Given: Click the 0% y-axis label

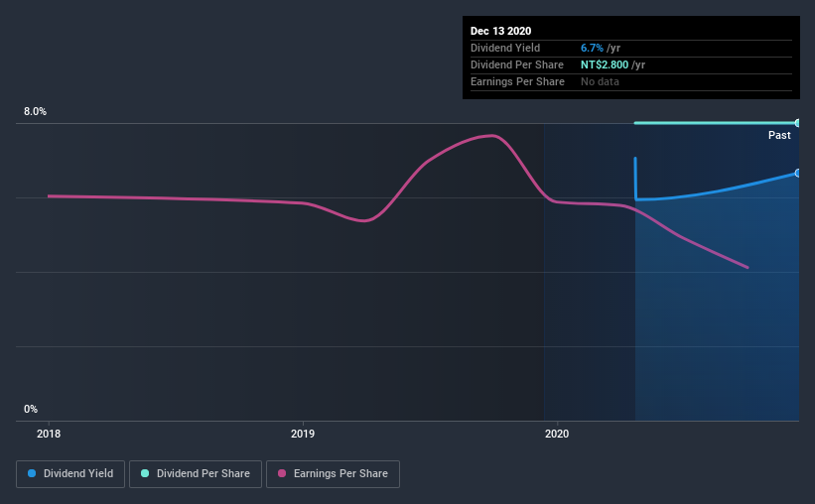Looking at the screenshot, I should point(31,409).
